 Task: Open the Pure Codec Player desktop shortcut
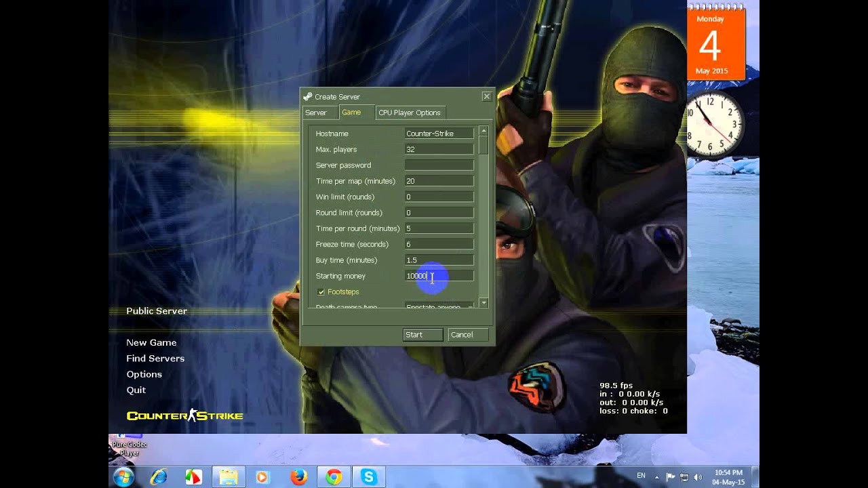coord(129,445)
